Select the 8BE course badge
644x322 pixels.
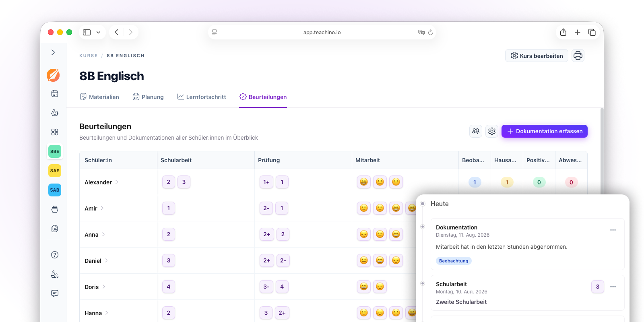pyautogui.click(x=55, y=151)
